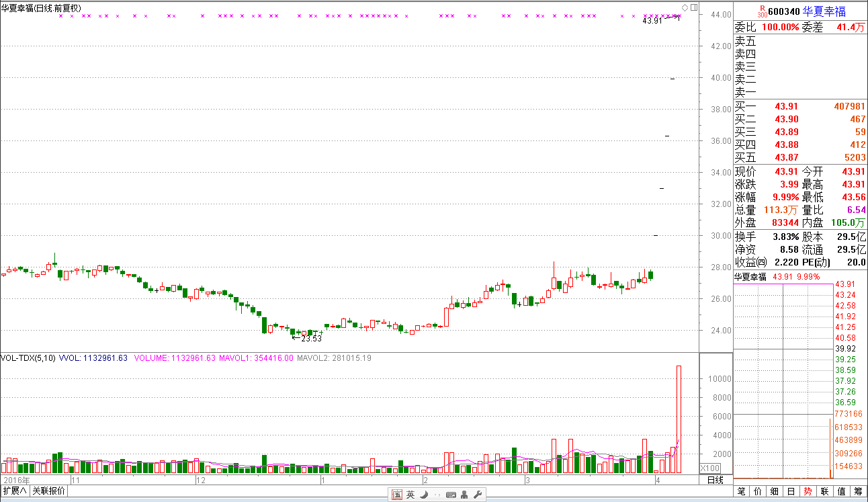Click the 买一 bid volume 407981
The width and height of the screenshot is (868, 502).
pyautogui.click(x=849, y=106)
